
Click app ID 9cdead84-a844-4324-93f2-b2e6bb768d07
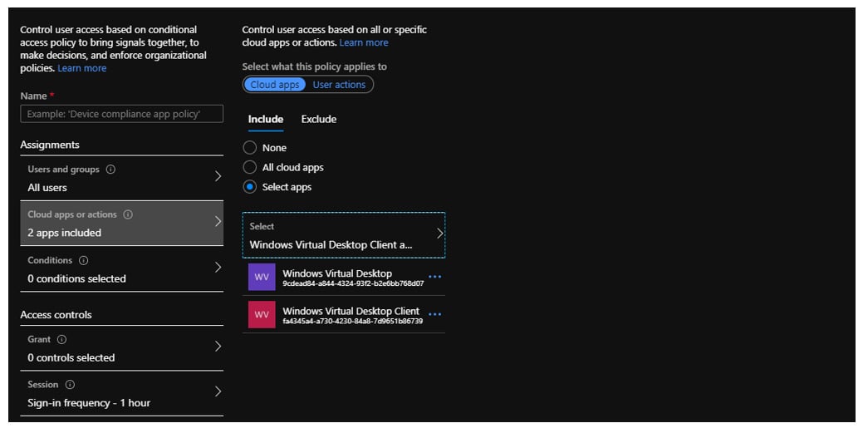pyautogui.click(x=353, y=283)
